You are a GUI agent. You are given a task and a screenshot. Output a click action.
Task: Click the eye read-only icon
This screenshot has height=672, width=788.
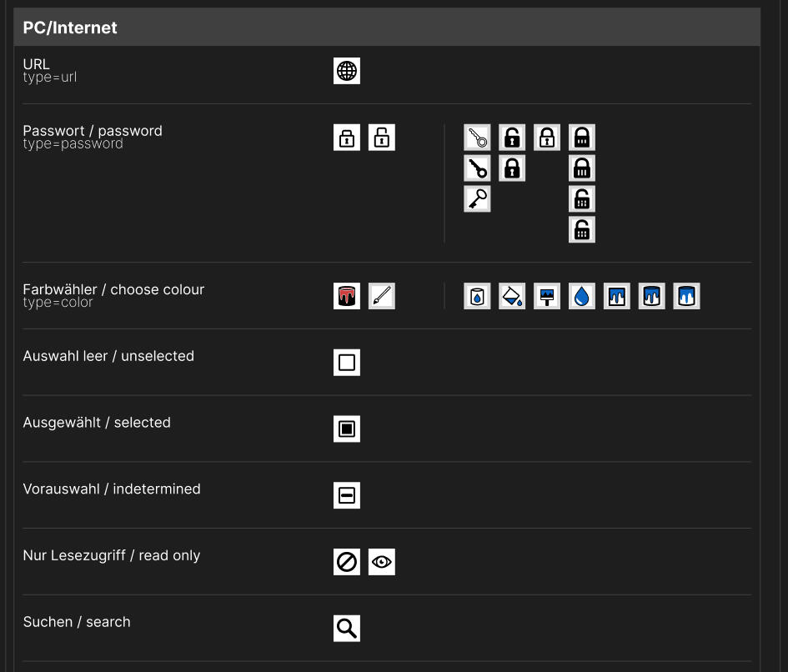pyautogui.click(x=382, y=561)
